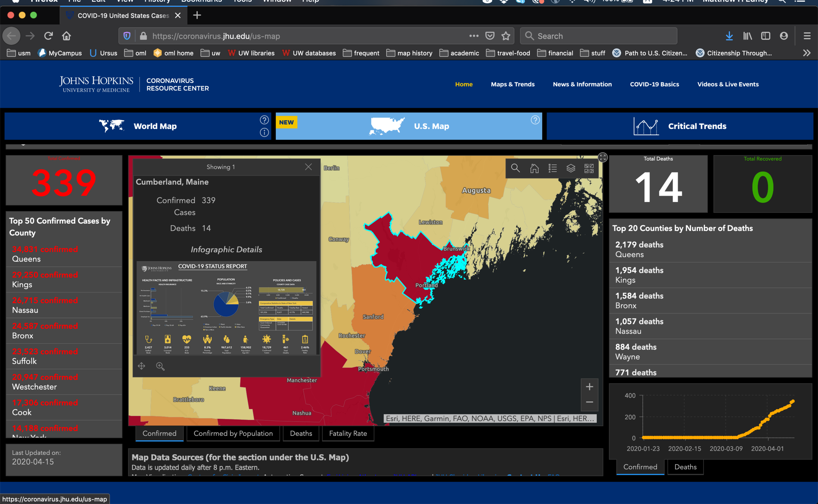Go to the Firefox home page
818x504 pixels.
66,36
